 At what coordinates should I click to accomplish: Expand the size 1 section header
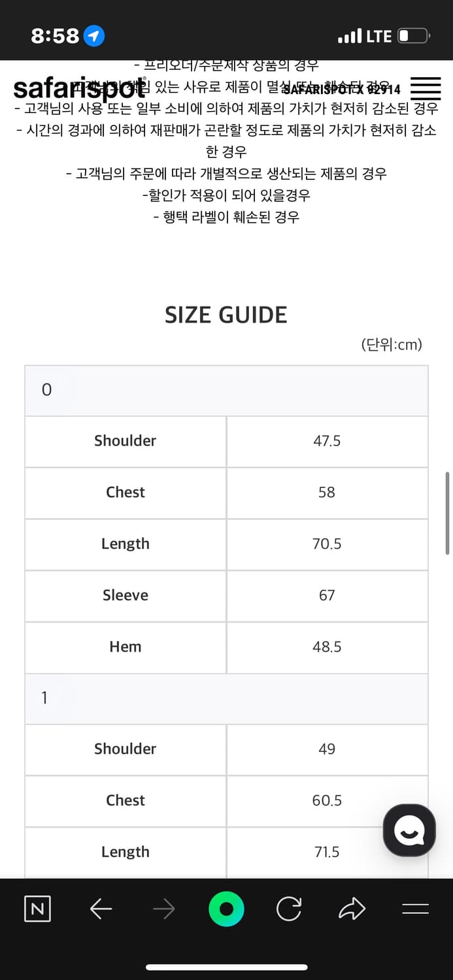(x=226, y=697)
